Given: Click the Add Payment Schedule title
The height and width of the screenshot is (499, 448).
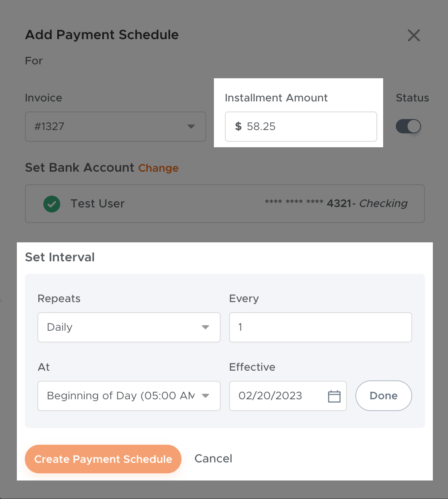Looking at the screenshot, I should coord(102,35).
